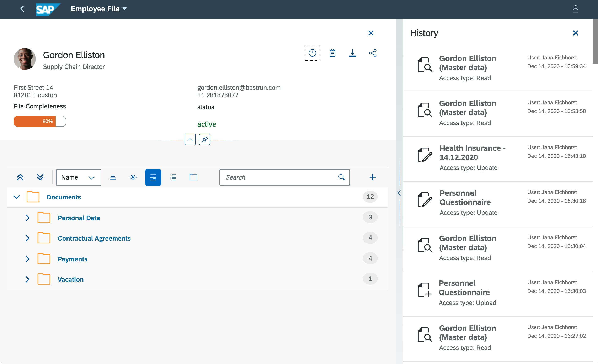The image size is (598, 364).
Task: Click the 80% file completeness bar
Action: coord(40,121)
